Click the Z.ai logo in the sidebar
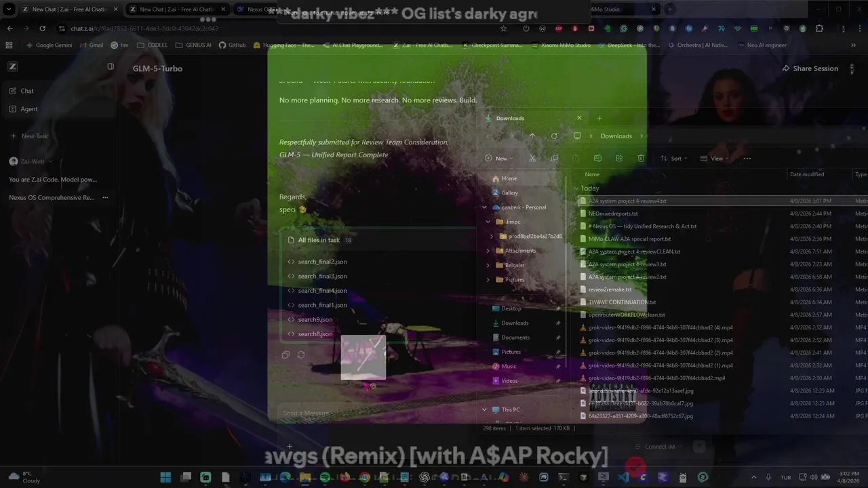The height and width of the screenshot is (488, 868). click(13, 66)
